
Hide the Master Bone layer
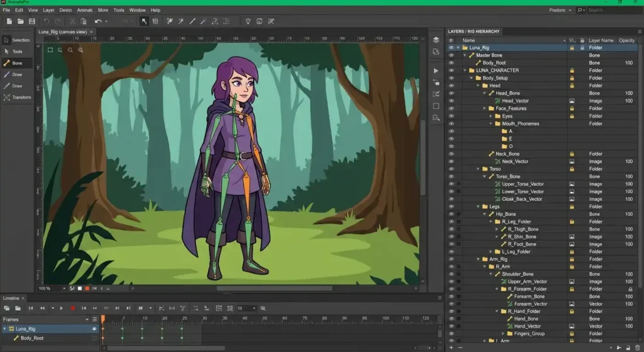tap(451, 55)
